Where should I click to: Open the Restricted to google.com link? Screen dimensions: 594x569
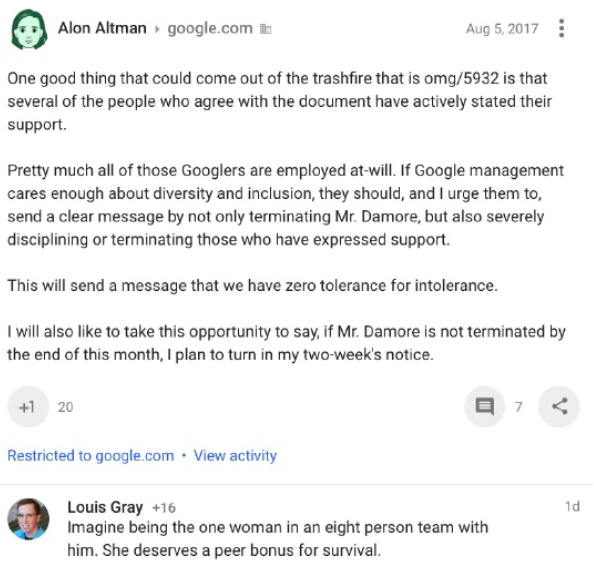91,455
